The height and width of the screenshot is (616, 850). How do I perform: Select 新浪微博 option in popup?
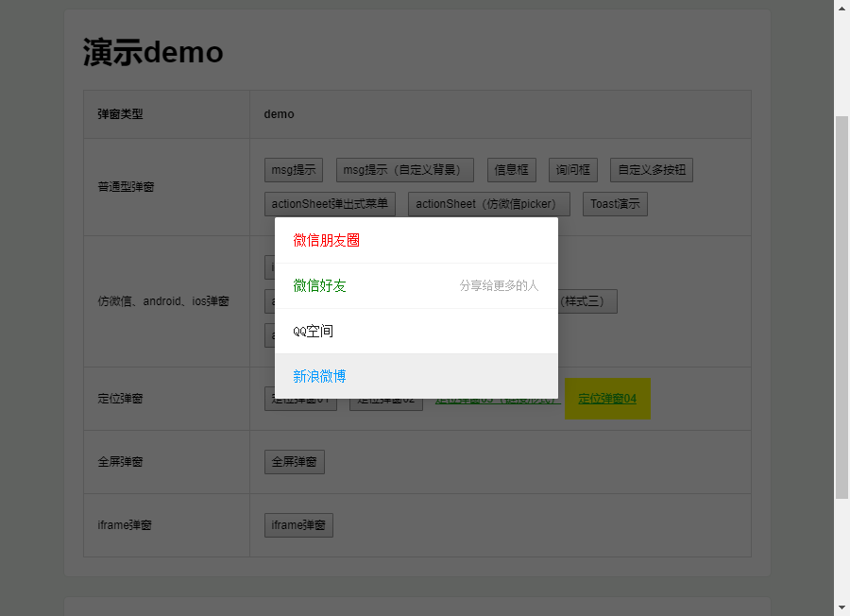point(416,376)
